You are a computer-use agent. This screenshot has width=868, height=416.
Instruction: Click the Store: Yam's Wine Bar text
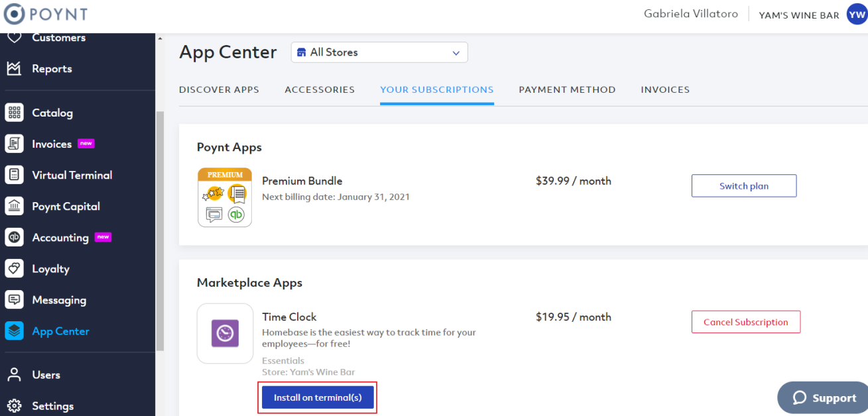[x=308, y=372]
